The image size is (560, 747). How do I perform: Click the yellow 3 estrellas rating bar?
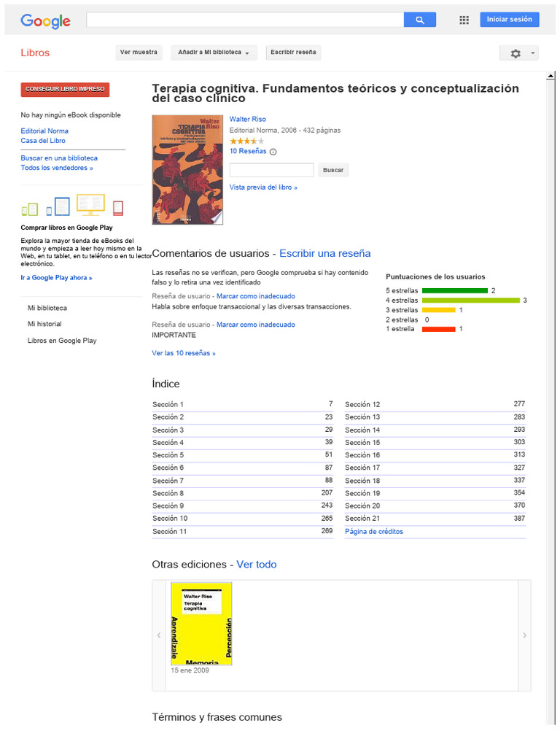coord(438,310)
